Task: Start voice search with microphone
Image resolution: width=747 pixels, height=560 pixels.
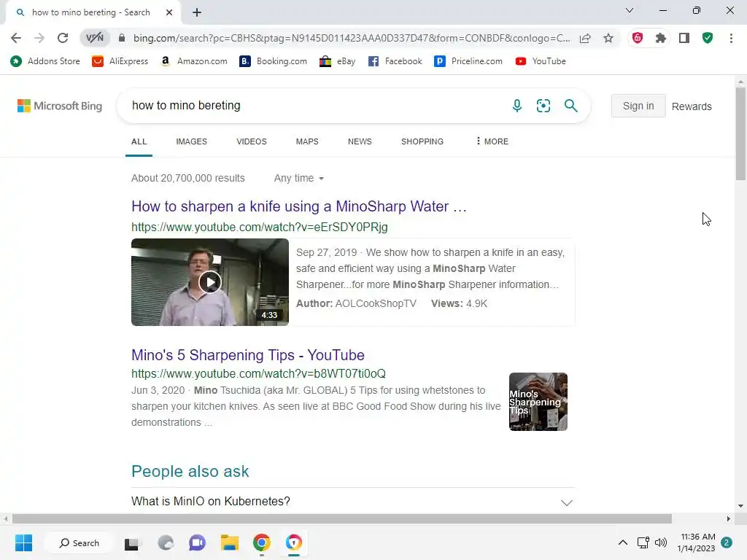Action: pyautogui.click(x=517, y=106)
